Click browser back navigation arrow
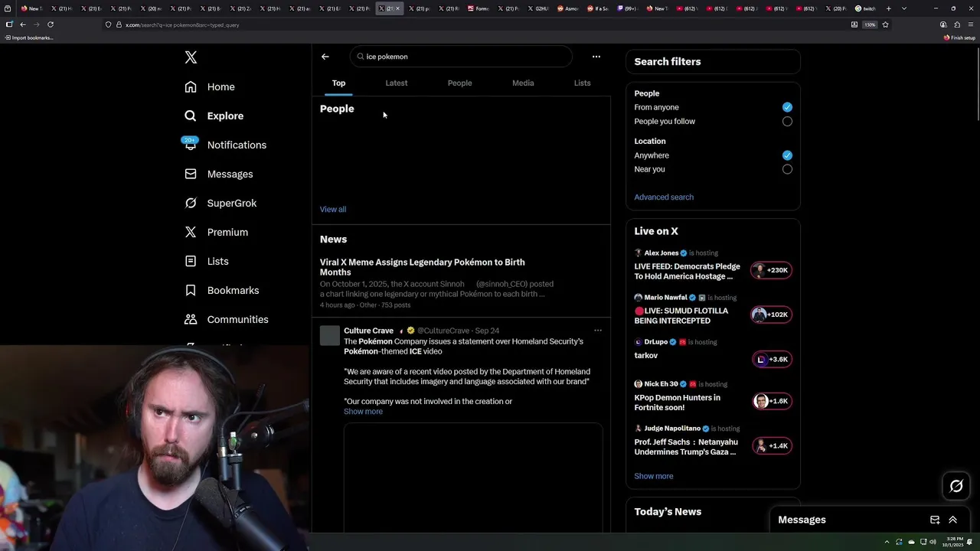 tap(23, 24)
